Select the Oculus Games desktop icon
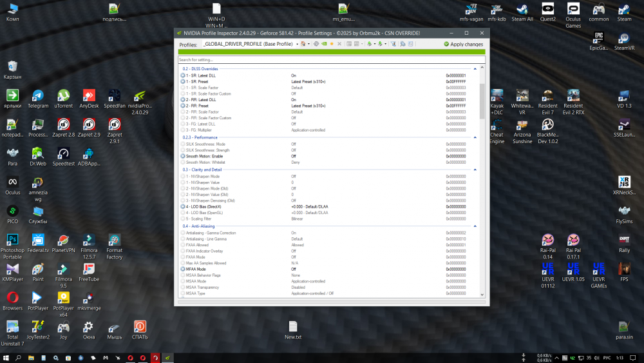Screen dimensions: 644x363 [573, 15]
